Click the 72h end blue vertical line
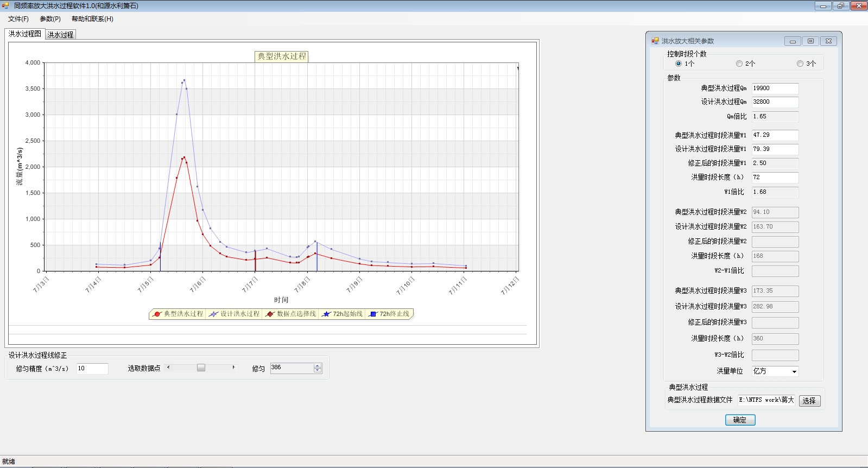868x468 pixels. tap(317, 256)
